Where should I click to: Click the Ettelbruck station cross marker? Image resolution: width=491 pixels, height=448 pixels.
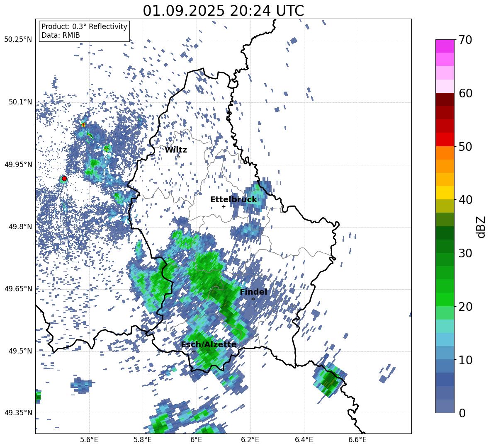(224, 206)
